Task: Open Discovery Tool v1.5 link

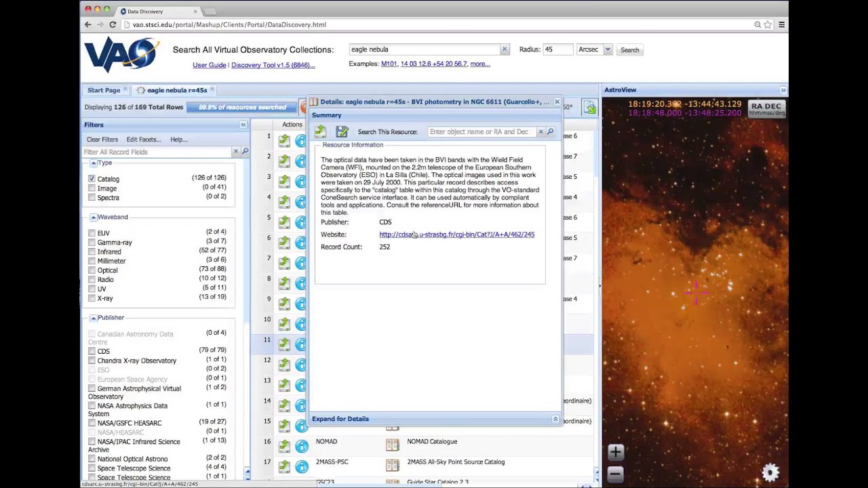Action: 273,65
